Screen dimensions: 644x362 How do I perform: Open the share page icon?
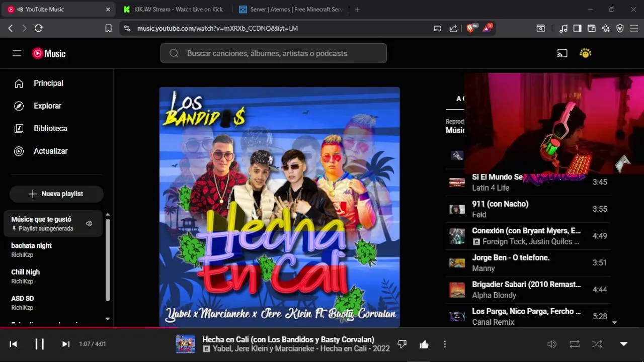(x=453, y=28)
